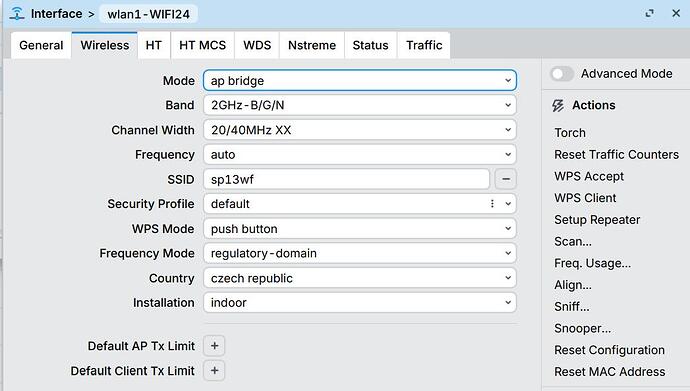
Task: Open Security Profile three-dot menu
Action: point(492,204)
